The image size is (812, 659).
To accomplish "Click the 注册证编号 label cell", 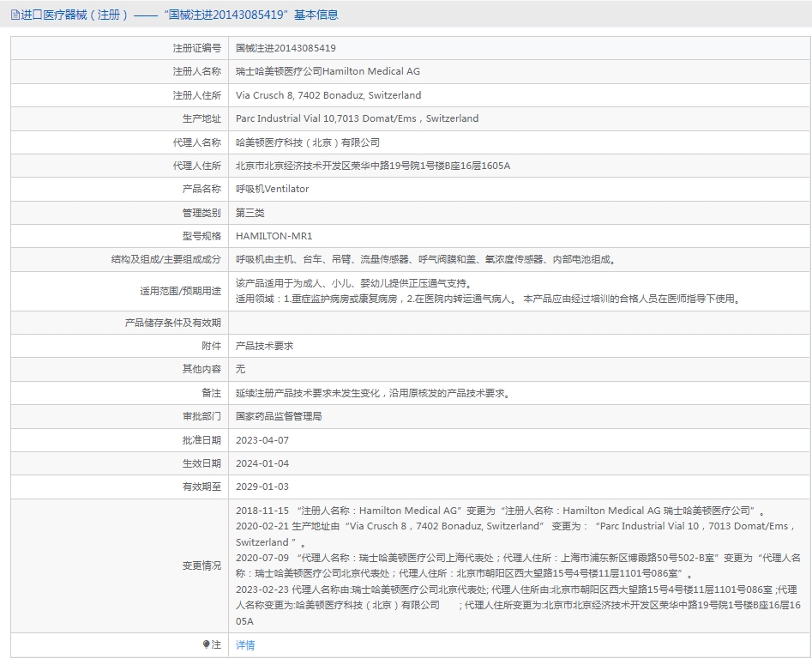I will pos(197,48).
